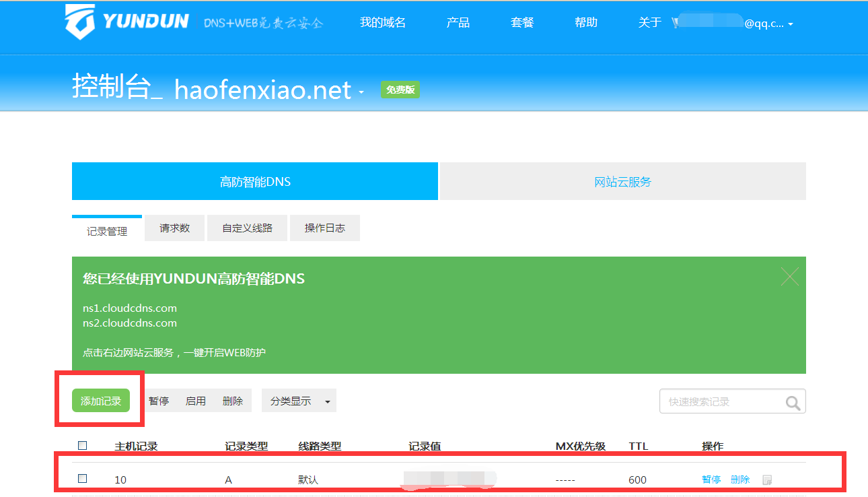Screen dimensions: 868x497
Task: Open the 自定义线路 tab
Action: [247, 228]
